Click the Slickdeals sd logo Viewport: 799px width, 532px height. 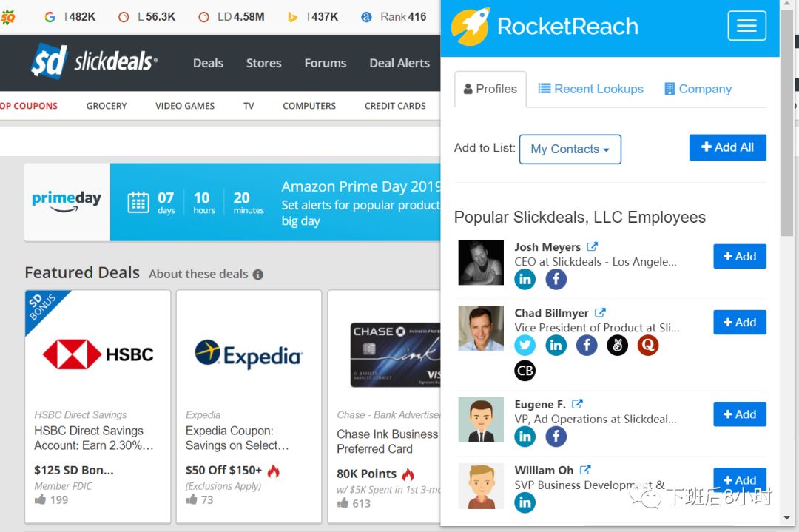(x=49, y=61)
